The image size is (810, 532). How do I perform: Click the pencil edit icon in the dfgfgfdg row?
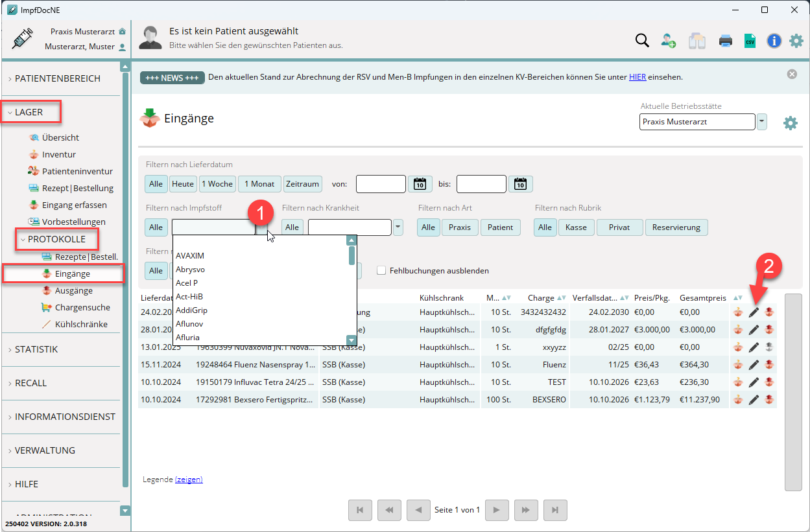(x=754, y=330)
